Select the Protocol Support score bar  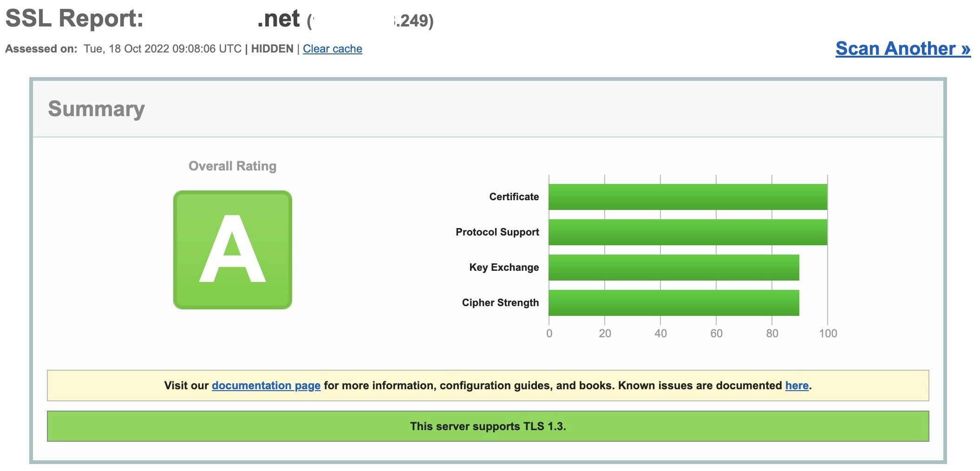pos(687,232)
